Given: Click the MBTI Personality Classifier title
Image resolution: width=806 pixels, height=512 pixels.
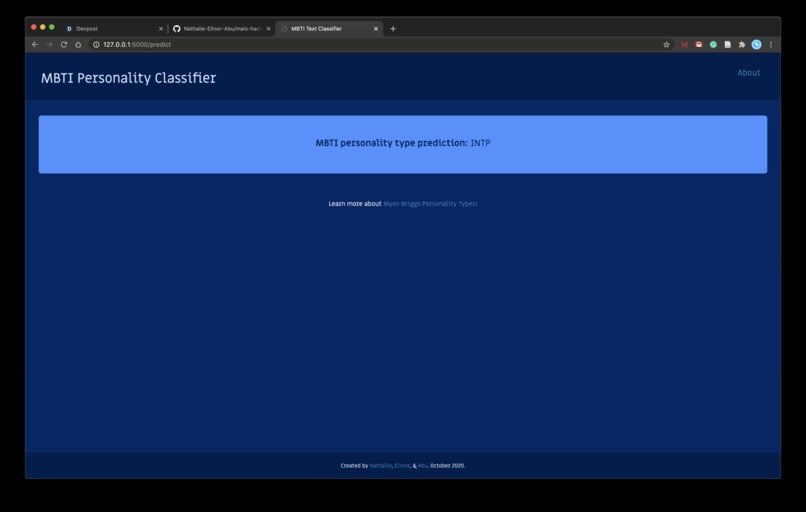Looking at the screenshot, I should click(129, 78).
